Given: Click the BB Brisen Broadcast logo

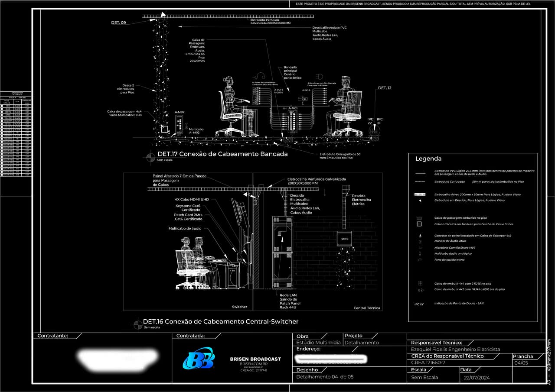Looking at the screenshot, I should point(199,358).
